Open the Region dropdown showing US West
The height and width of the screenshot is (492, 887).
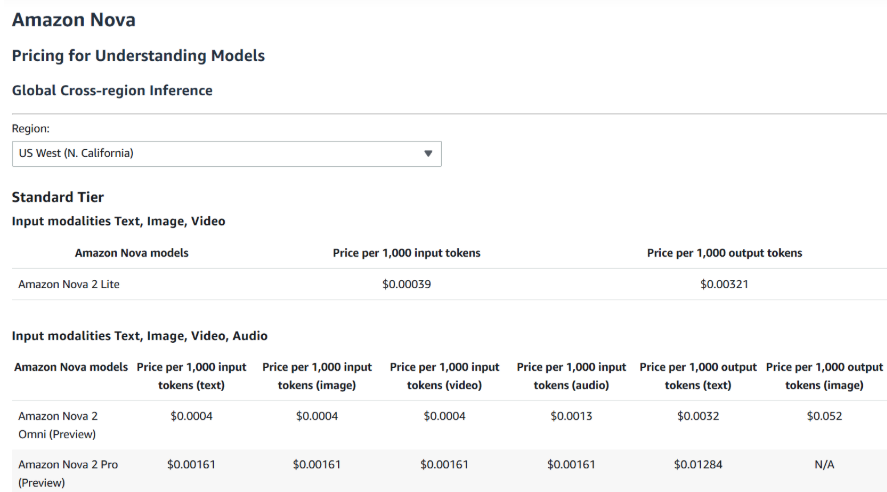point(226,153)
